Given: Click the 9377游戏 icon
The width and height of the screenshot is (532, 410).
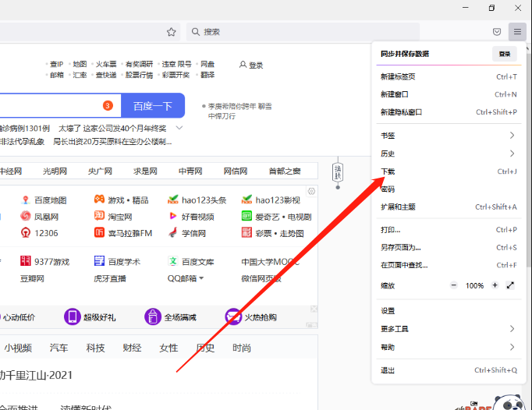Looking at the screenshot, I should pyautogui.click(x=26, y=261).
